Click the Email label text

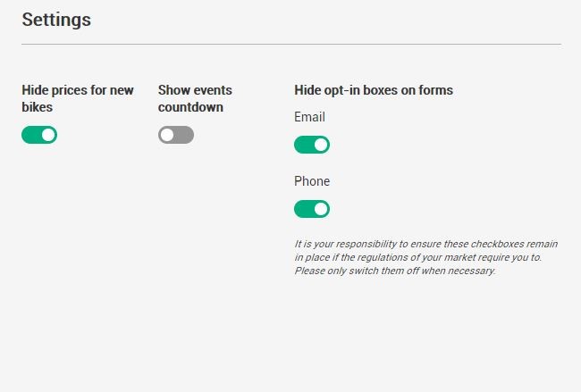coord(309,117)
